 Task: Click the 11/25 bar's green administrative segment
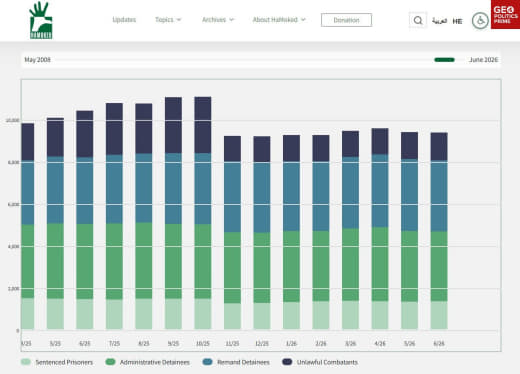pyautogui.click(x=232, y=268)
